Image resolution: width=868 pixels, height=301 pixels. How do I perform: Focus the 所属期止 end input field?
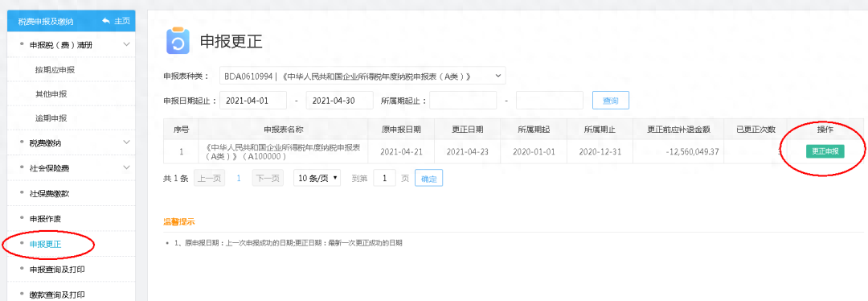(x=550, y=101)
